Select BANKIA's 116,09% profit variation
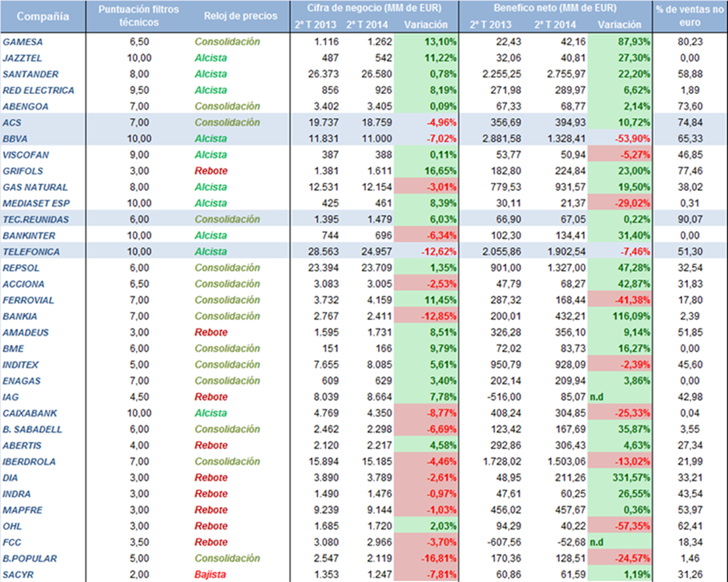Image resolution: width=728 pixels, height=582 pixels. pos(631,316)
